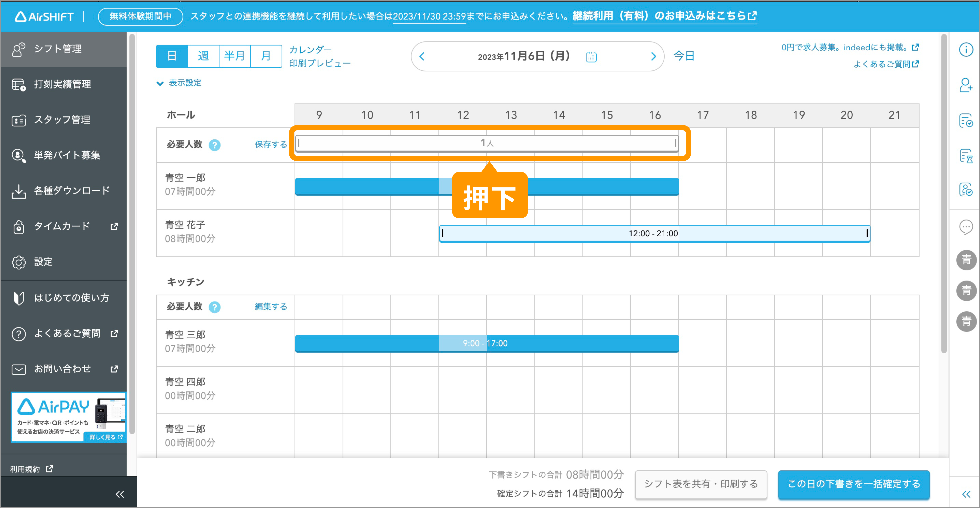Select 青空 二郎 staff row name
This screenshot has height=508, width=980.
pos(185,429)
